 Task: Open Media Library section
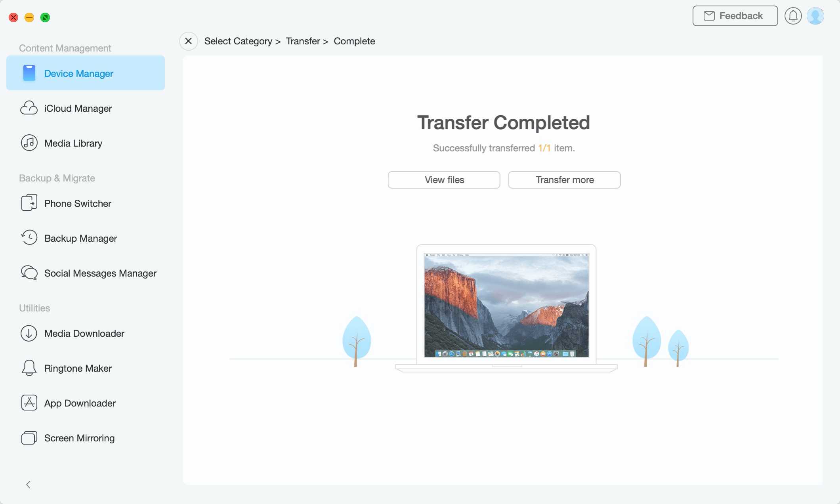coord(73,143)
